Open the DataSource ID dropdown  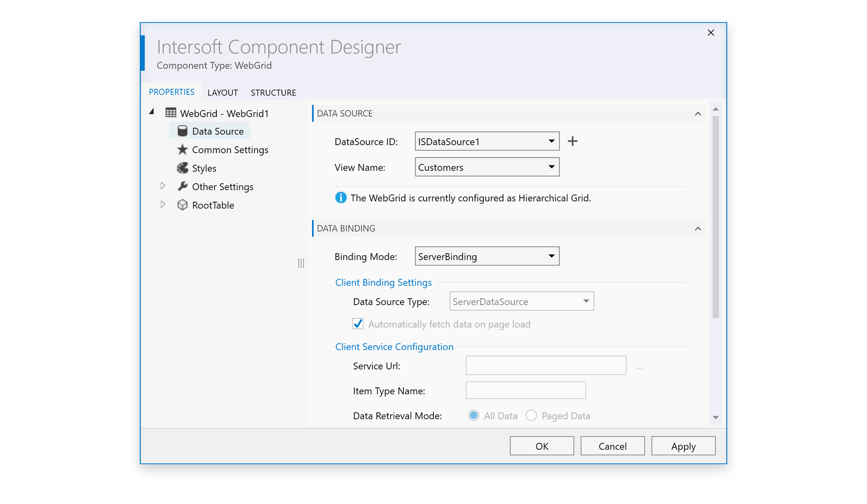pos(551,141)
